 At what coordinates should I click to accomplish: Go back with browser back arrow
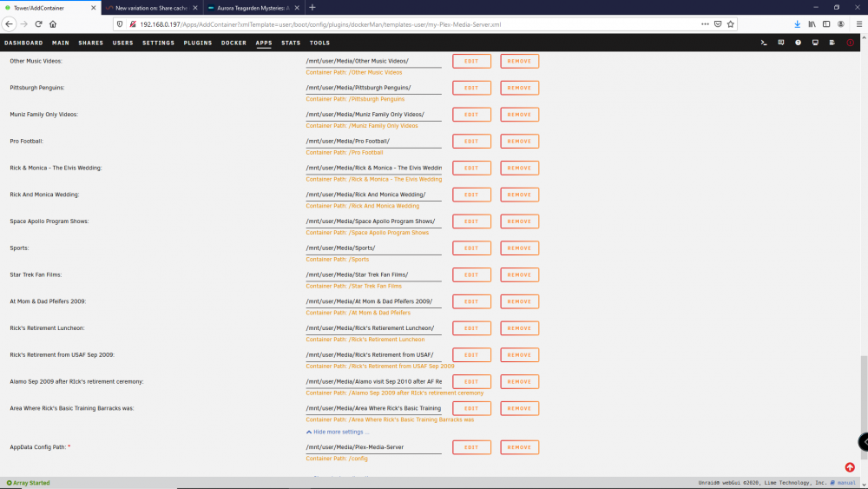coord(9,23)
